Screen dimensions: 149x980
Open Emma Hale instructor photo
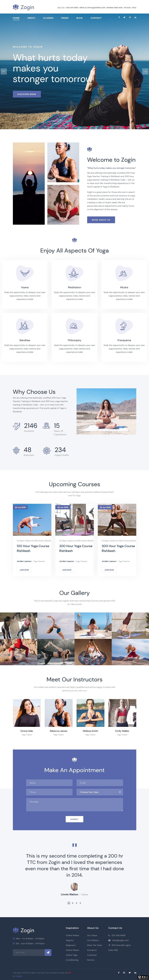(x=27, y=713)
